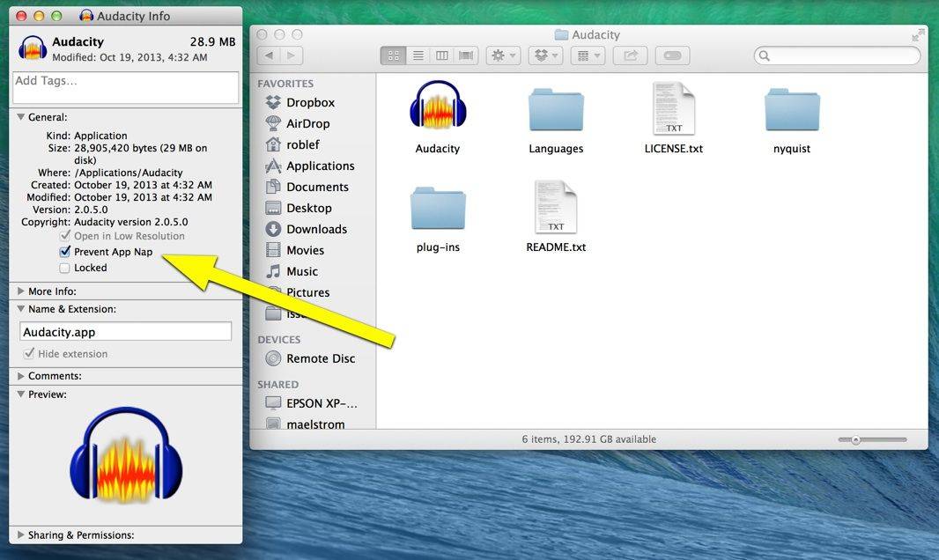Viewport: 939px width, 560px height.
Task: Toggle the Hide extension checkbox
Action: click(29, 354)
